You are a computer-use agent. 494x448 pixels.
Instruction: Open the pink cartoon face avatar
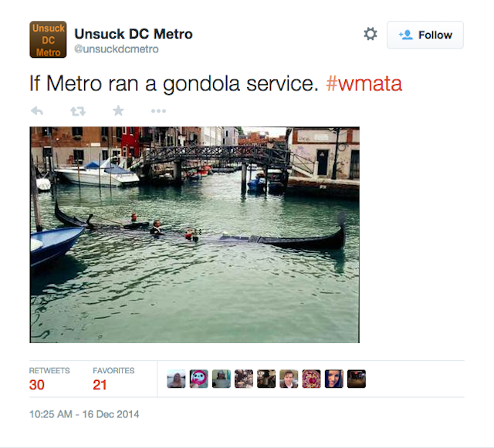199,379
